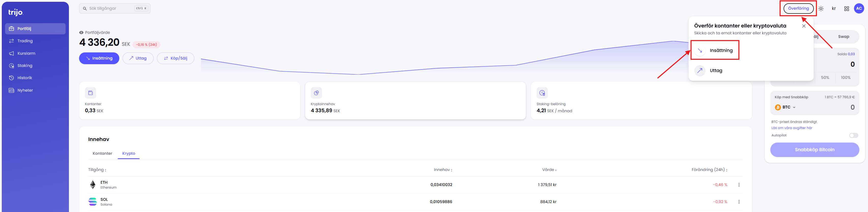Viewport: 868px width, 212px height.
Task: Sort holdings by Förändring (24h) column
Action: click(709, 170)
